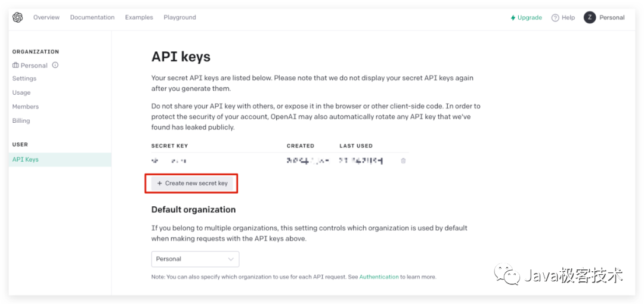Select Members in the sidebar
The image size is (644, 304).
pyautogui.click(x=26, y=107)
